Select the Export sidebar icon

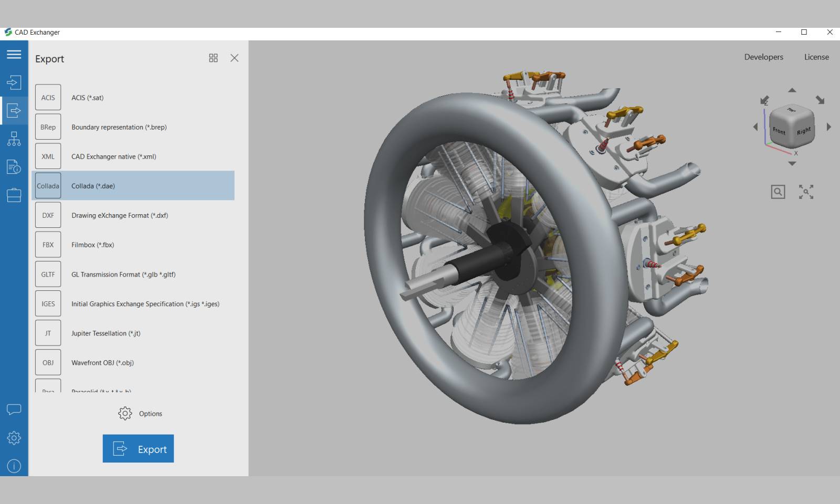point(14,110)
